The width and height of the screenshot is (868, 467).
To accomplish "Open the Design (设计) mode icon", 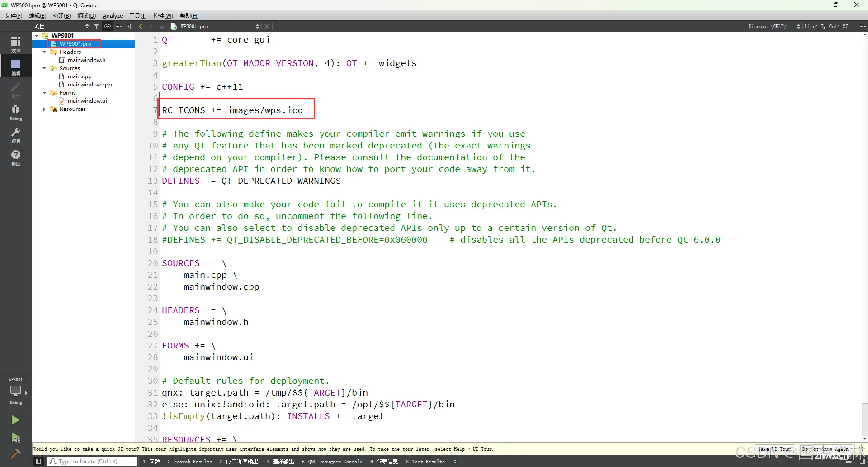I will (x=16, y=89).
